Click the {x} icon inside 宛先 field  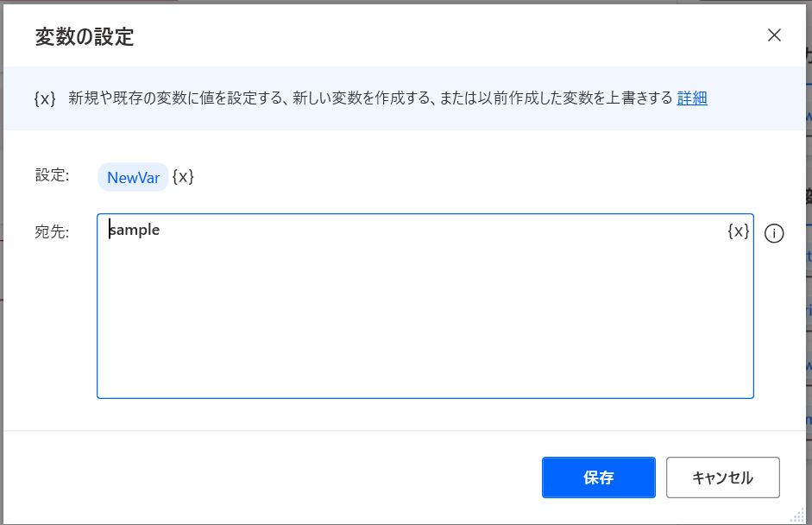tap(738, 231)
